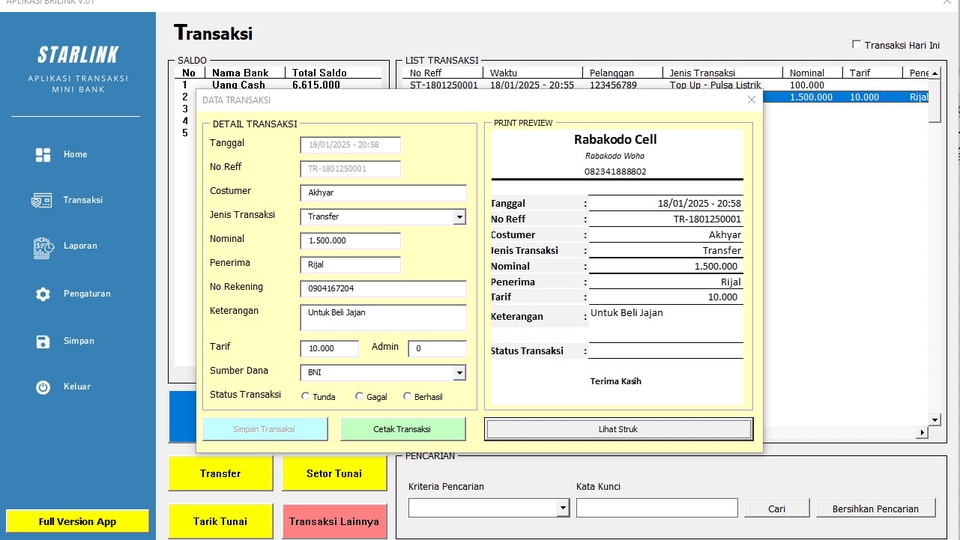This screenshot has width=960, height=540.
Task: Expand the Jenis Transaksi dropdown
Action: [459, 217]
